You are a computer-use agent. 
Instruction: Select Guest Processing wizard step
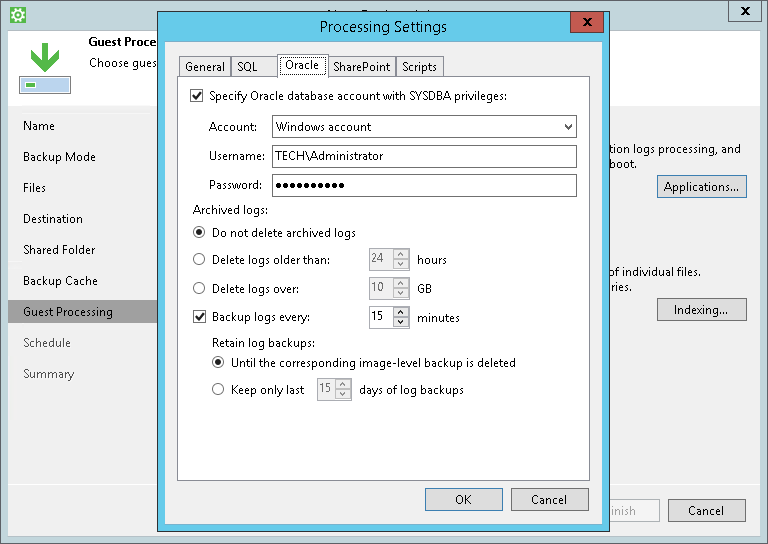click(x=82, y=311)
